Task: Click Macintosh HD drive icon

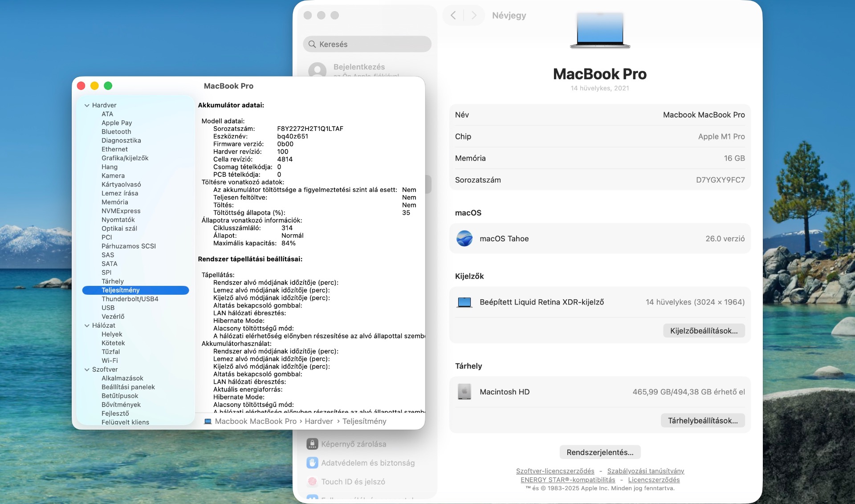Action: pyautogui.click(x=464, y=392)
